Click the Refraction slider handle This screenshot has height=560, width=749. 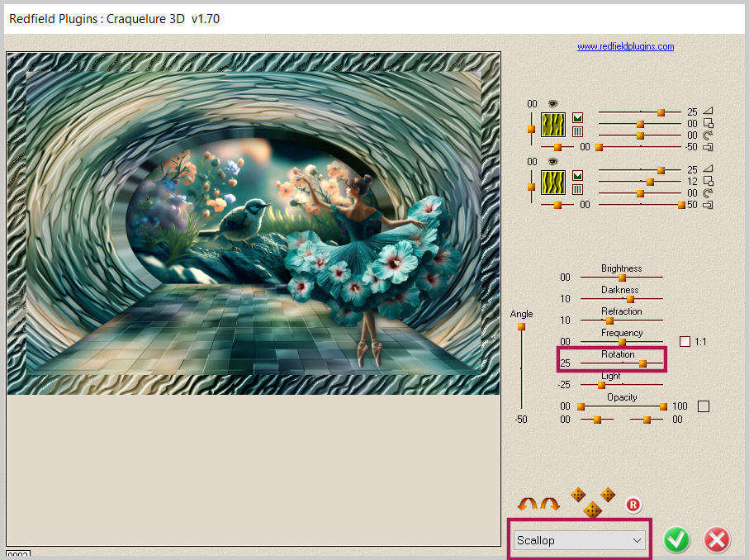[x=610, y=320]
